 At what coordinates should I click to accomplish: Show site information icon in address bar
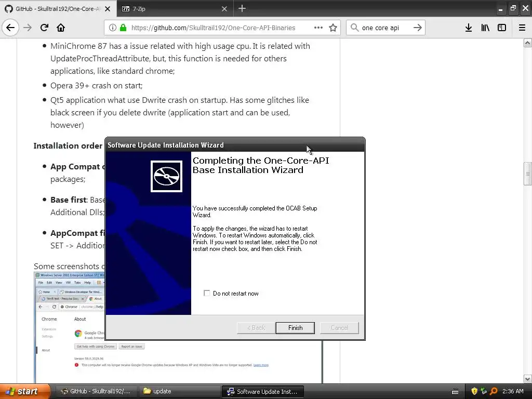click(113, 28)
